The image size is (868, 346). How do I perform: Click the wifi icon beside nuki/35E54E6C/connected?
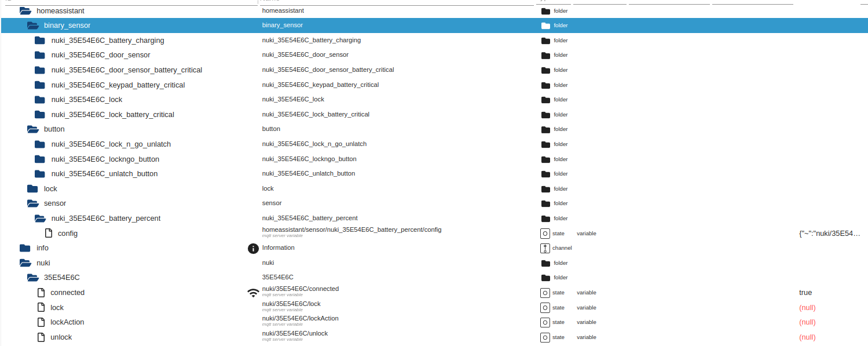point(253,293)
